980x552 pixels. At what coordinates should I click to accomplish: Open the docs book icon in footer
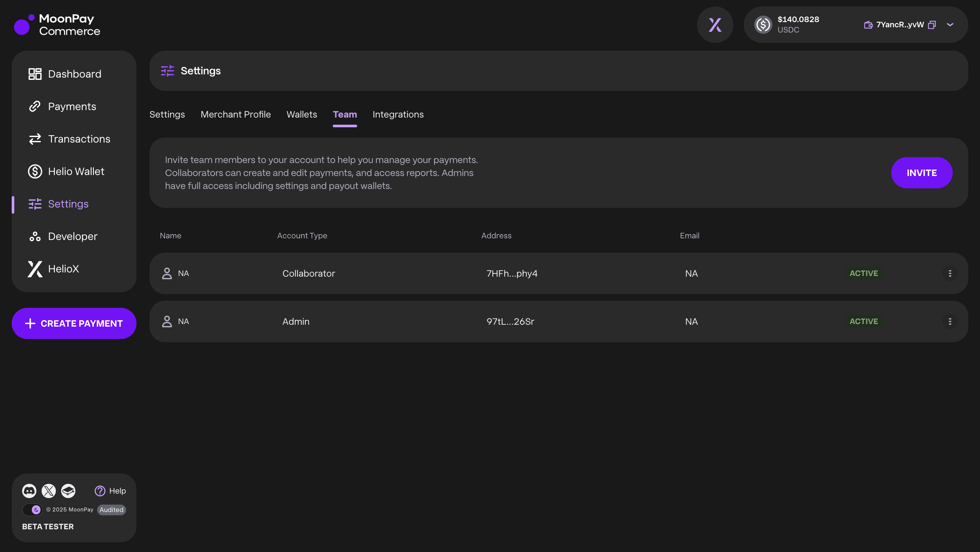click(x=69, y=491)
